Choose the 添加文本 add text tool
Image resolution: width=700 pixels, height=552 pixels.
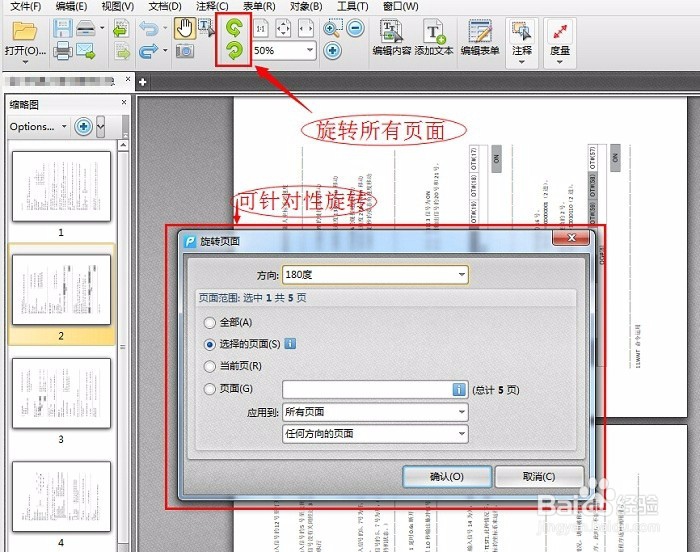coord(434,38)
